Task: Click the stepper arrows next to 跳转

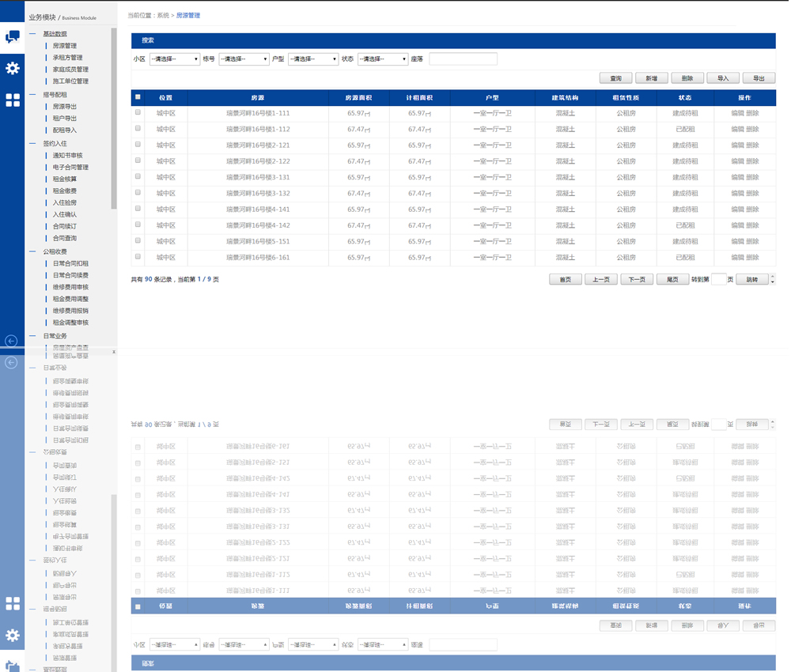Action: click(772, 279)
